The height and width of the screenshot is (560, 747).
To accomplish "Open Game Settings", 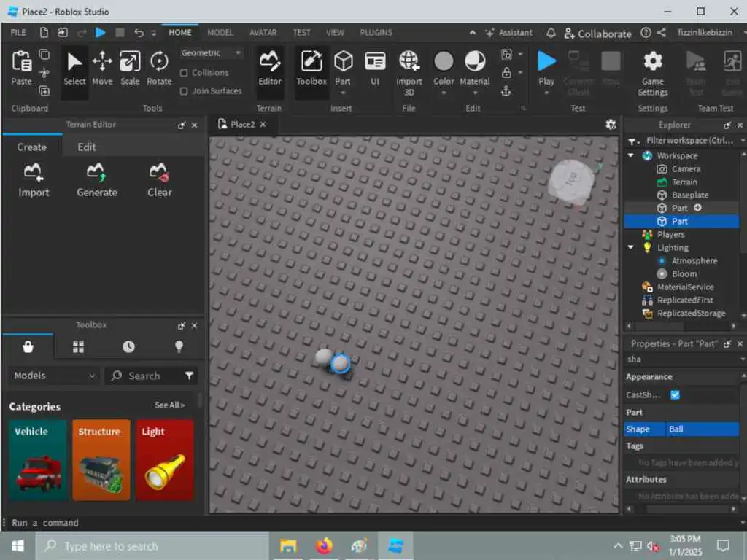I will (653, 74).
